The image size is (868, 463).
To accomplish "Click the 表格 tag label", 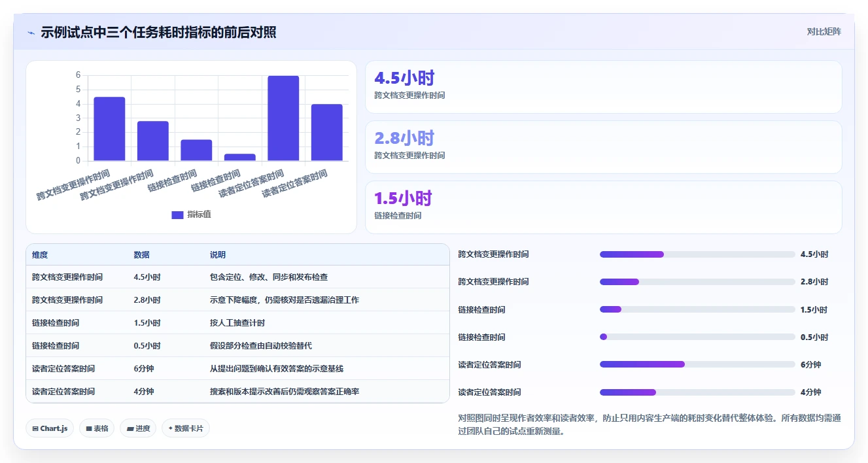I will 101,428.
